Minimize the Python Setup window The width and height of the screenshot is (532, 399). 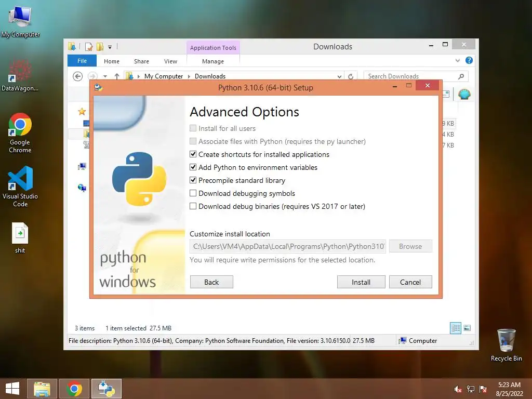395,87
